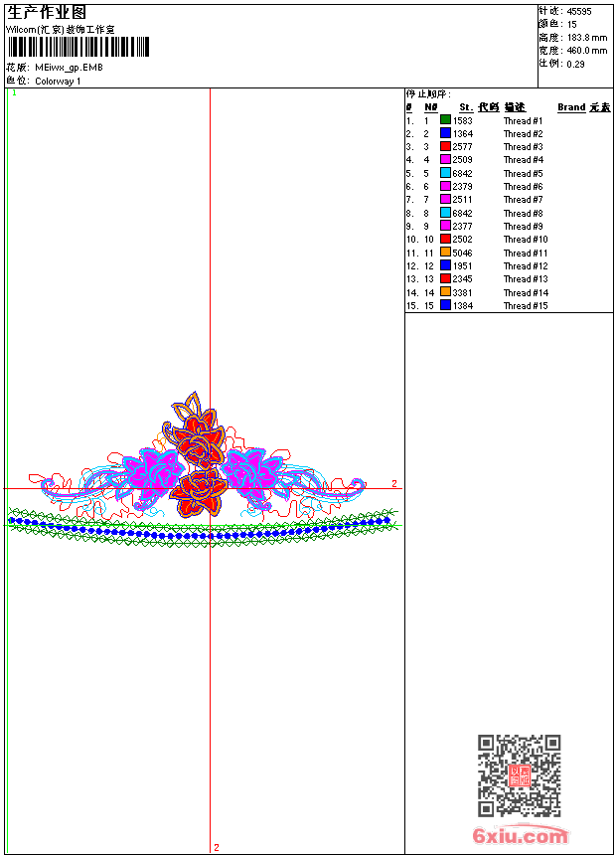Select thread code 1364

(462, 134)
